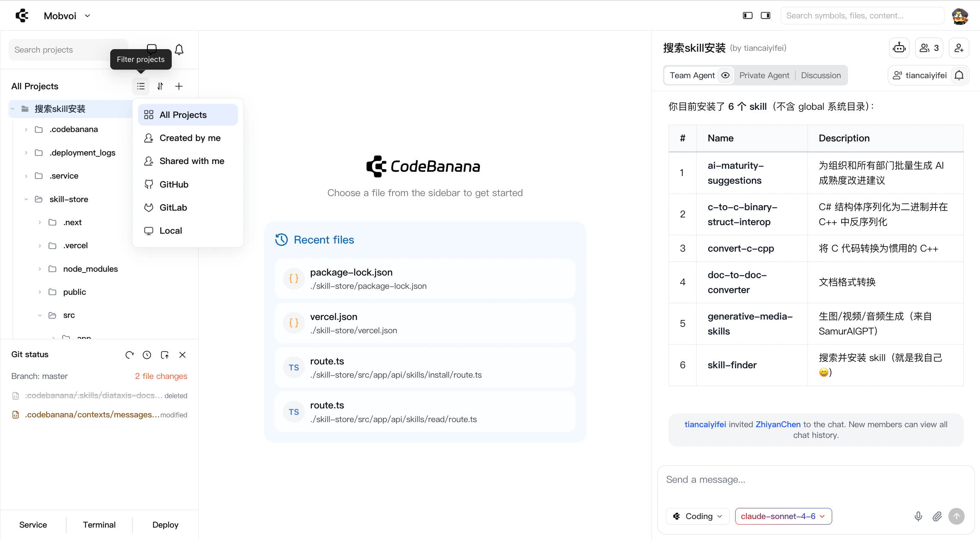
Task: Toggle the left panel layout icon in top bar
Action: (747, 15)
